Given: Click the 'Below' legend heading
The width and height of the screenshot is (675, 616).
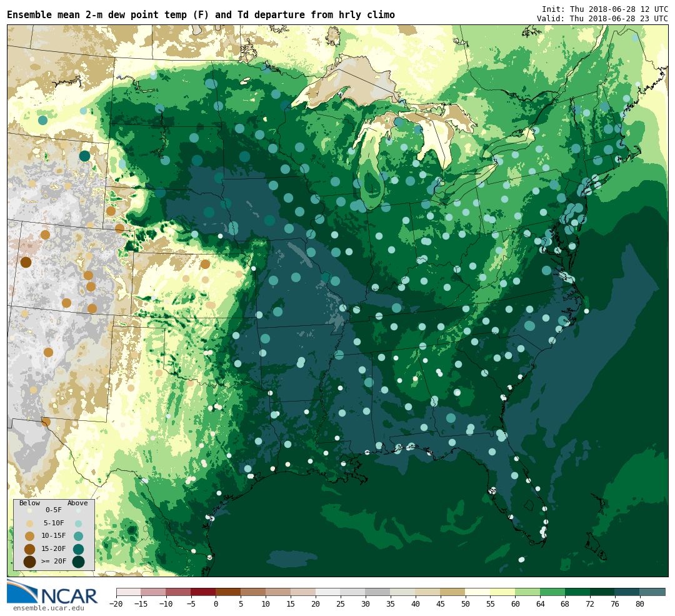Looking at the screenshot, I should pos(30,503).
